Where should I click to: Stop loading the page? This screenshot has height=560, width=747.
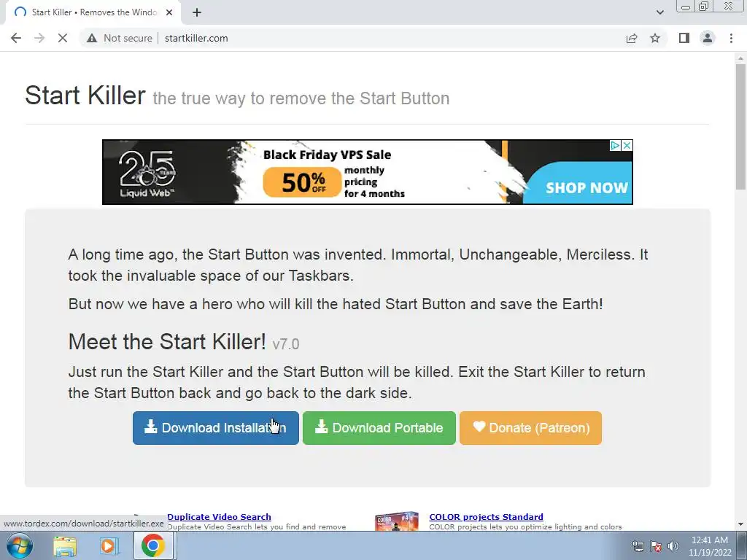coord(63,38)
